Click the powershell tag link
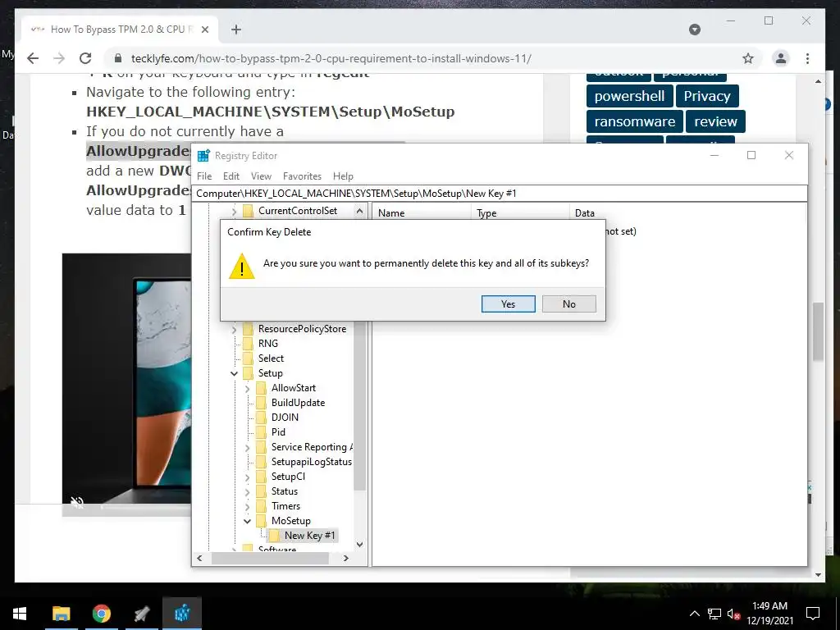The height and width of the screenshot is (630, 840). (629, 97)
